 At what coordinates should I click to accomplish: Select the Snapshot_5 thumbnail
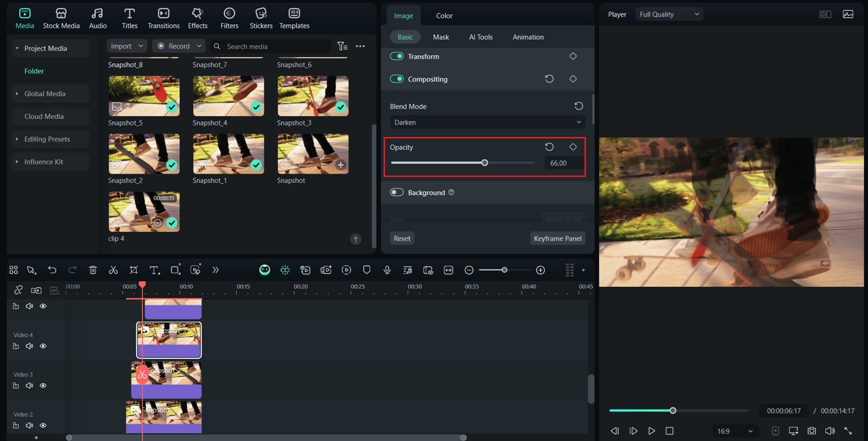(x=144, y=96)
